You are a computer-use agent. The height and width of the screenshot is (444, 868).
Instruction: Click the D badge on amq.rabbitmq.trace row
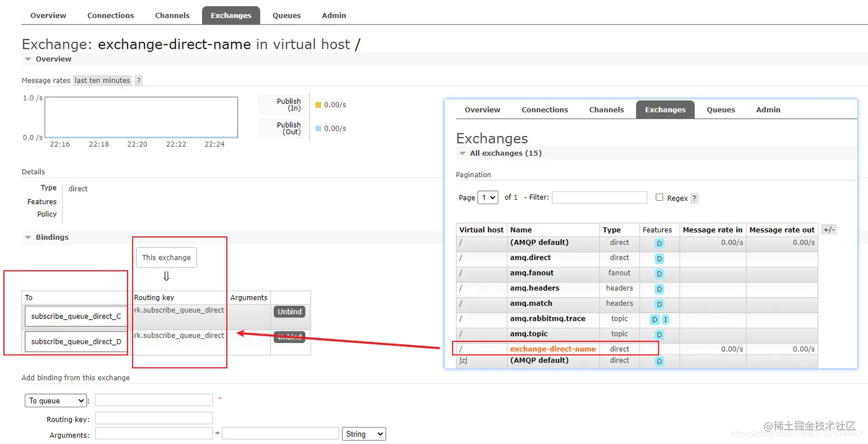pos(654,320)
